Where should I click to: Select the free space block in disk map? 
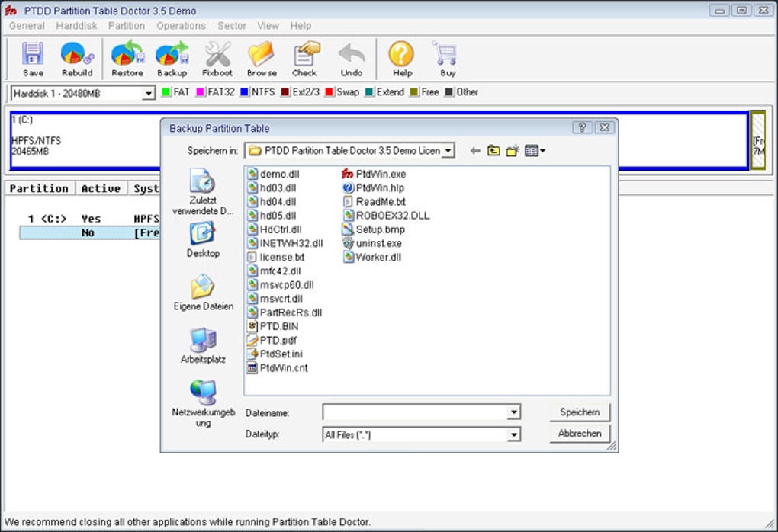click(757, 140)
